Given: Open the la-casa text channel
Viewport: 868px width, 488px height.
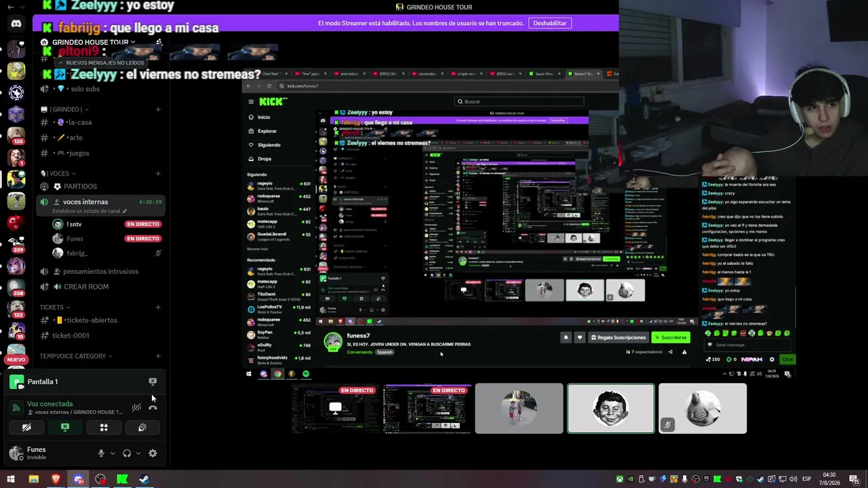Looking at the screenshot, I should 101,123.
